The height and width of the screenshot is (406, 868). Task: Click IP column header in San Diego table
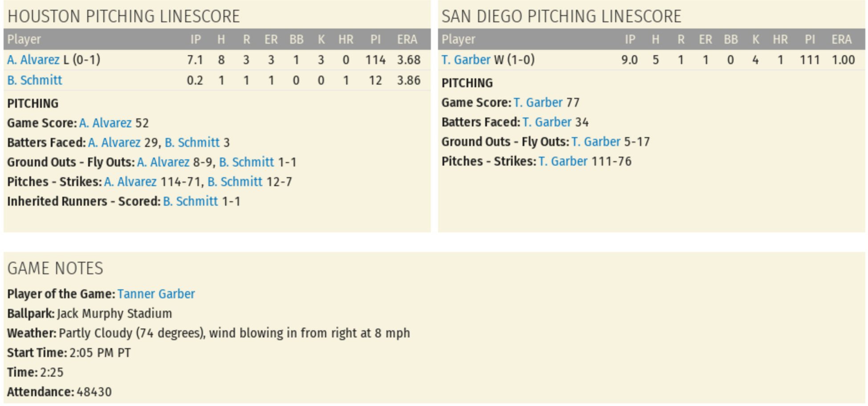(x=630, y=40)
